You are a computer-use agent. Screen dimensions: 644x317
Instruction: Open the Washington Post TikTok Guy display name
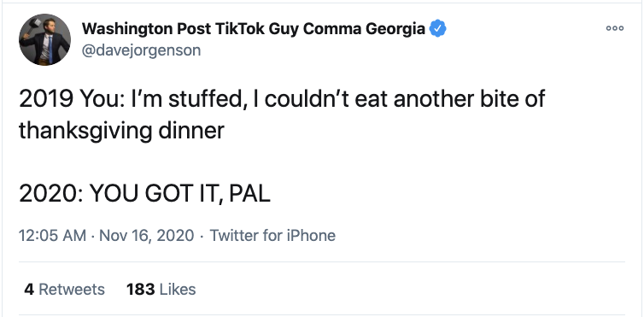[254, 29]
